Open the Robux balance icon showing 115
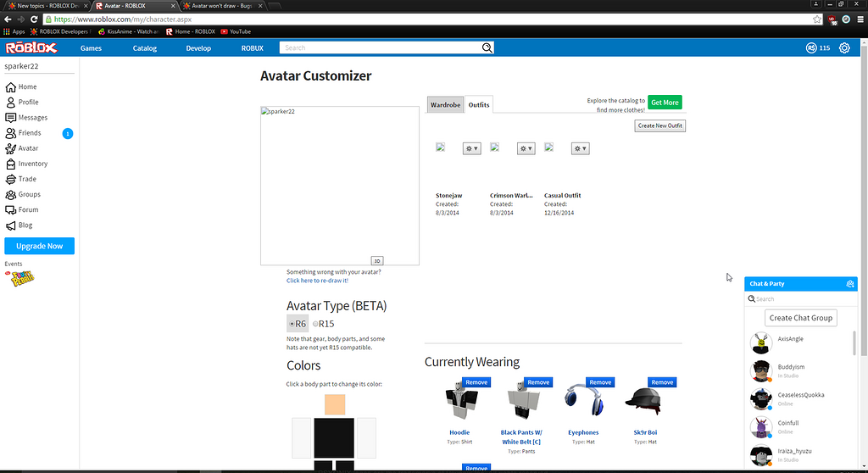Viewport: 868px width, 473px height. pyautogui.click(x=811, y=48)
